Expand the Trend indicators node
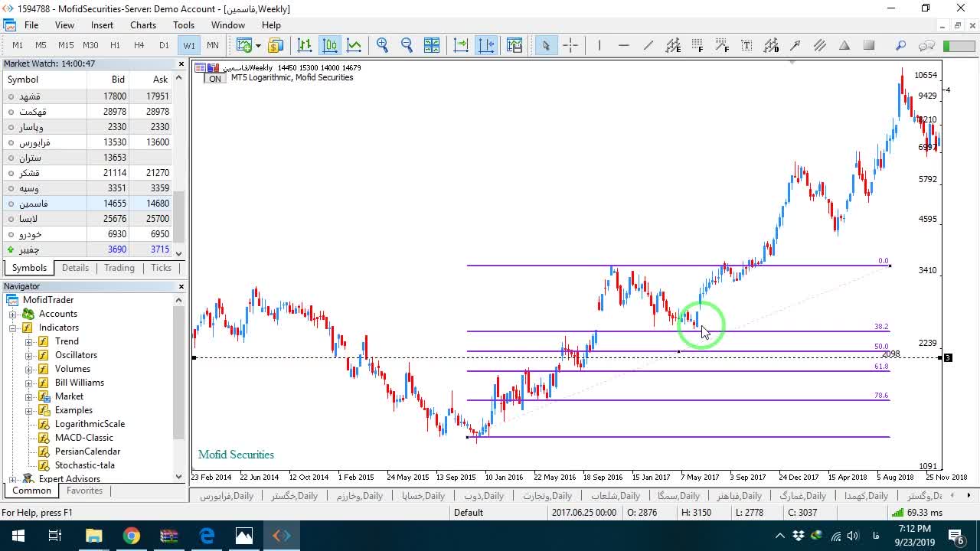The height and width of the screenshot is (551, 980). point(29,341)
